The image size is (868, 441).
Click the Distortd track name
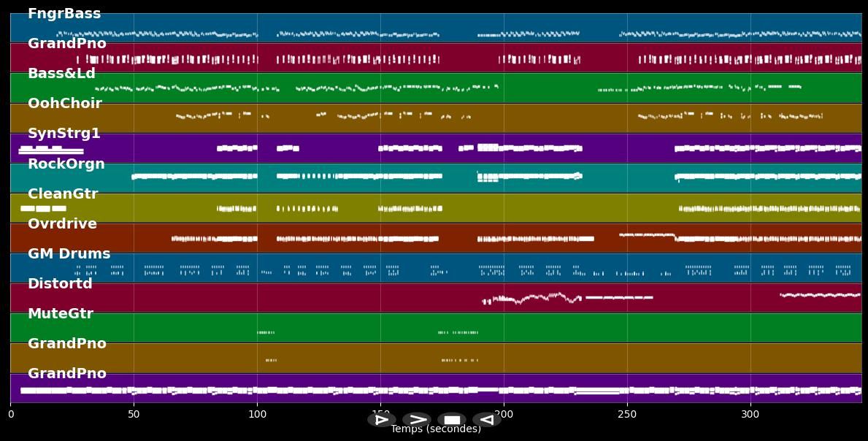click(60, 284)
